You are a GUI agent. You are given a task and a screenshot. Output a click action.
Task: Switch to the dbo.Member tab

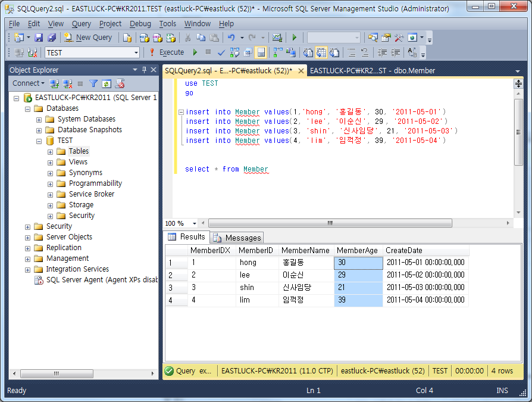pos(372,71)
